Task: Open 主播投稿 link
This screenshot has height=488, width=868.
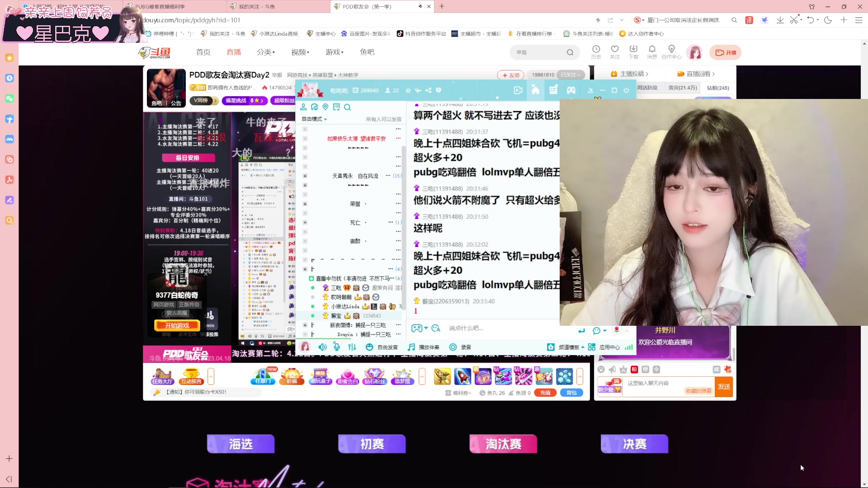Action: (629, 74)
